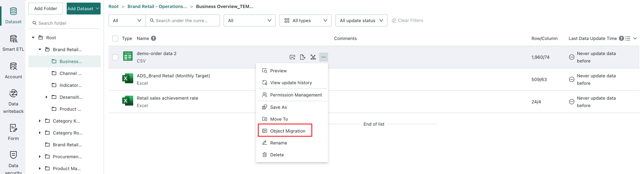The width and height of the screenshot is (644, 174).
Task: Expand the chevron beside the column list icon
Action: pos(635,38)
